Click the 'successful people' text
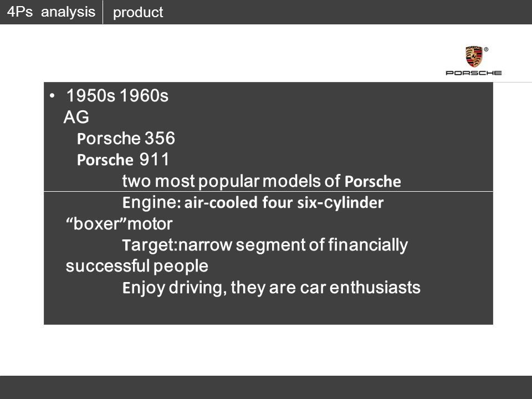Screen dimensions: 532x399 click(137, 267)
